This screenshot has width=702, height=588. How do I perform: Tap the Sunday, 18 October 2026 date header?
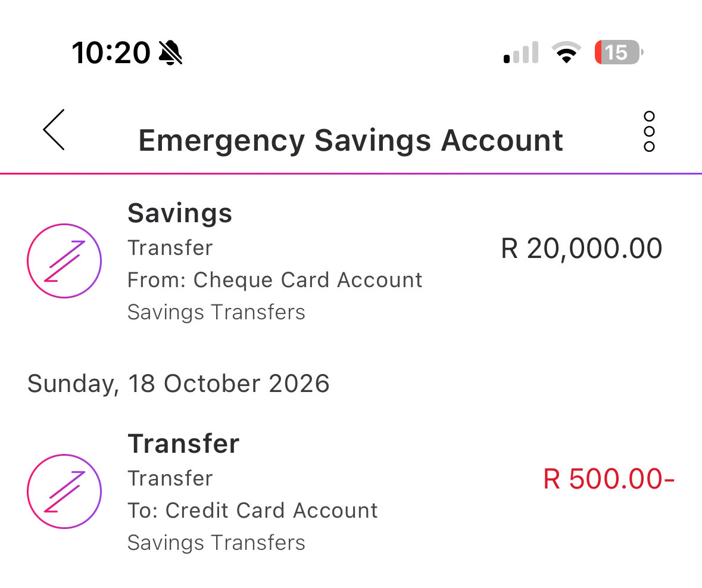pyautogui.click(x=179, y=384)
